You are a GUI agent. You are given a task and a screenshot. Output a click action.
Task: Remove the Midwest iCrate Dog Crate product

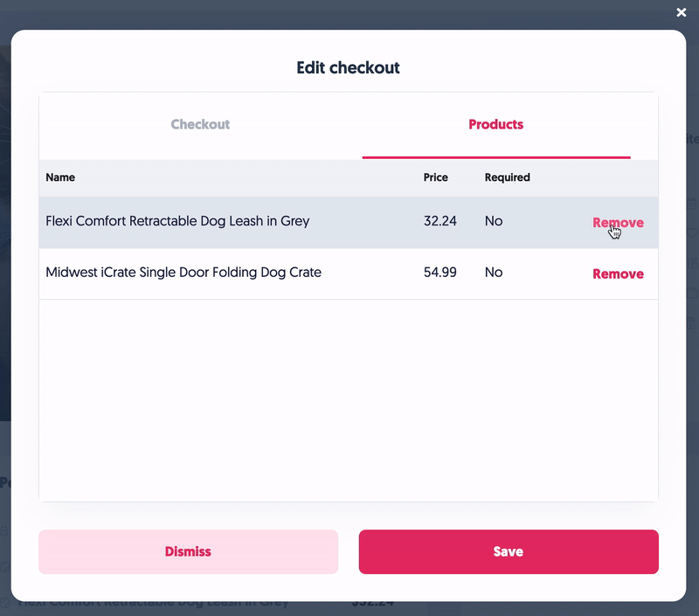618,273
